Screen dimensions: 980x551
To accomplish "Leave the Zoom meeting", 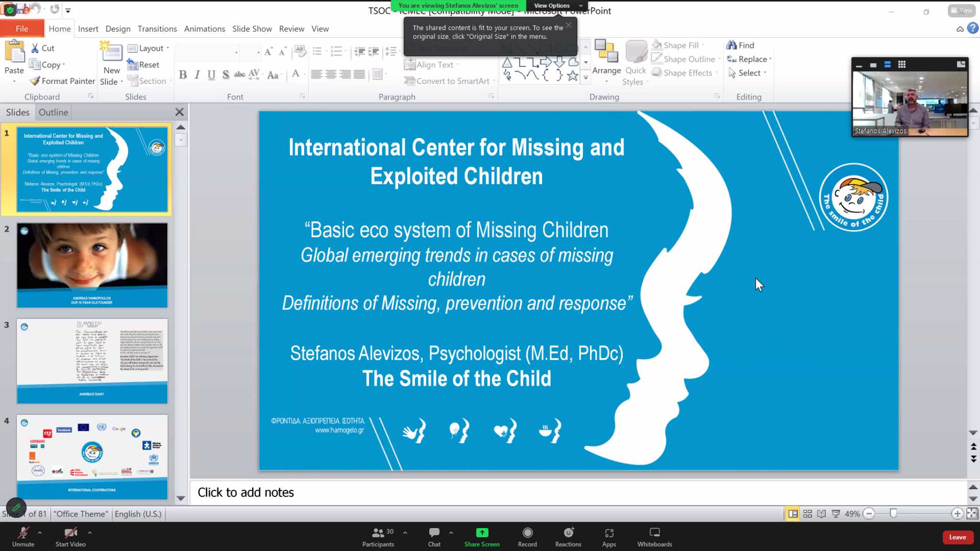I will click(x=958, y=537).
